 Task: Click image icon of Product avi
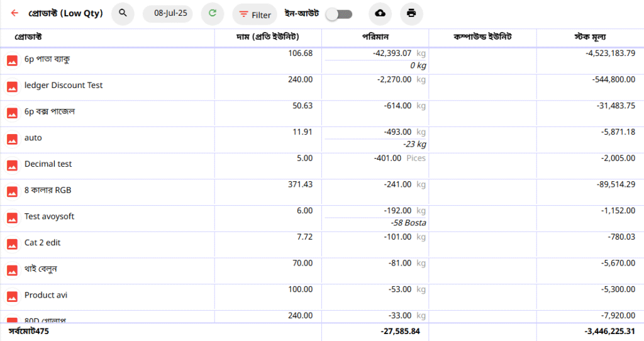(13, 297)
